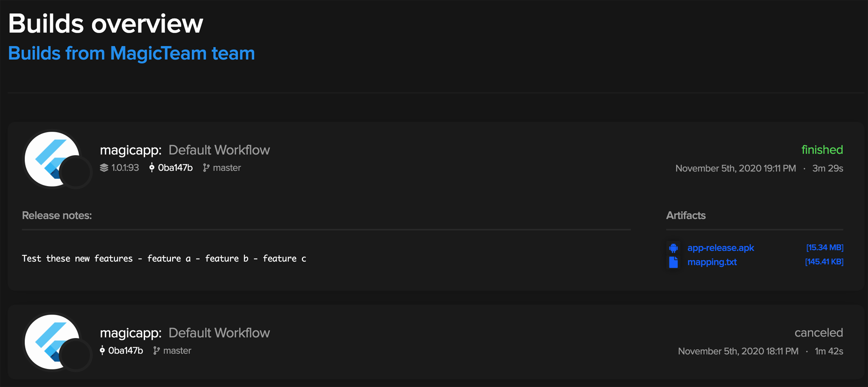Click the Flutter logo of the finished build
The image size is (868, 387).
52,159
